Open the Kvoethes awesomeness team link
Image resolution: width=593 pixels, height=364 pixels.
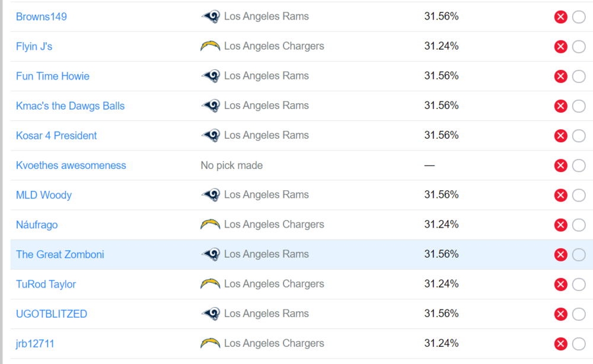[71, 165]
